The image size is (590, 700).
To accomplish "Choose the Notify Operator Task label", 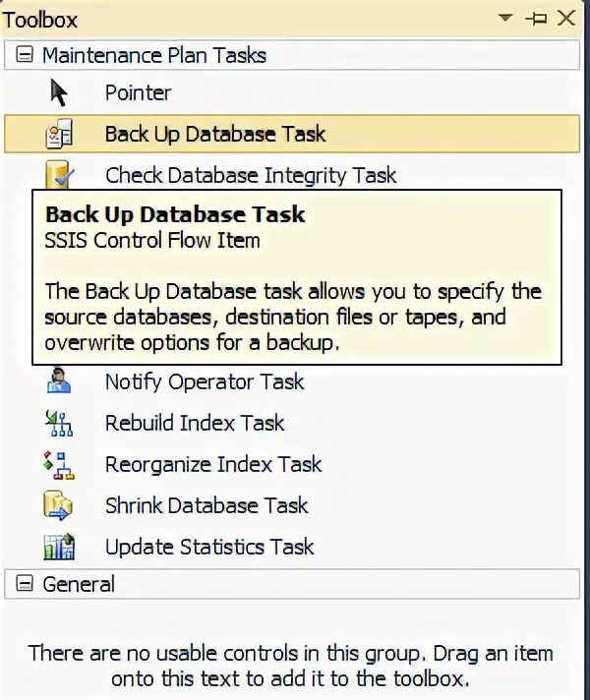I will click(205, 381).
